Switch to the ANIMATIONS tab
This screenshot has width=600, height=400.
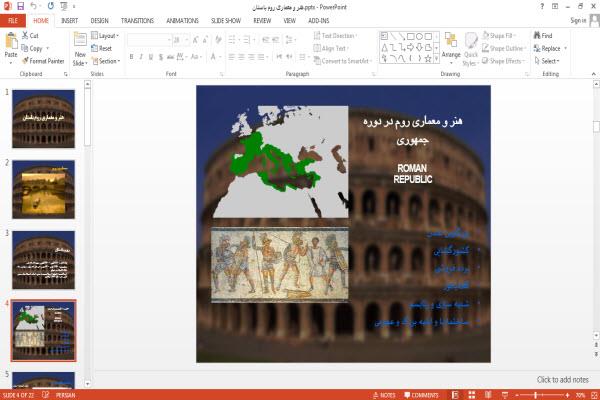pyautogui.click(x=183, y=20)
